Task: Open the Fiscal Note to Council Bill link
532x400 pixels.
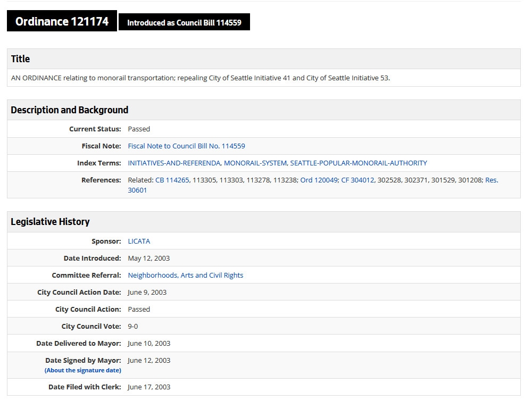Action: click(186, 146)
